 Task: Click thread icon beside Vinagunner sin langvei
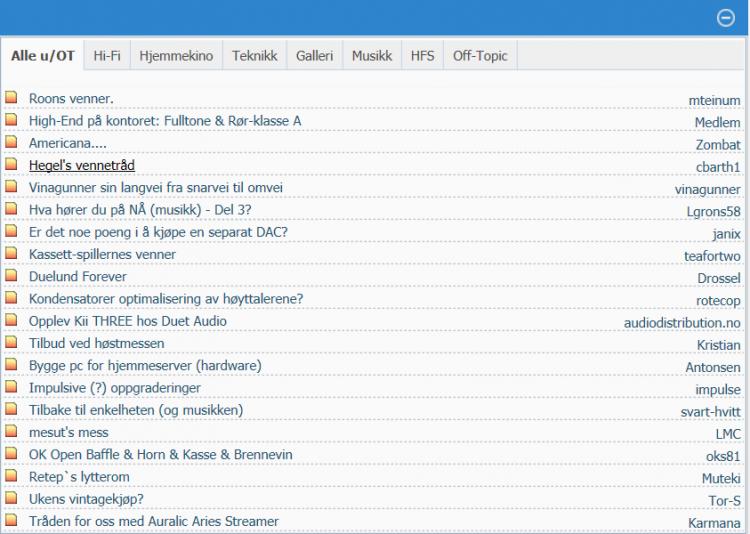11,186
